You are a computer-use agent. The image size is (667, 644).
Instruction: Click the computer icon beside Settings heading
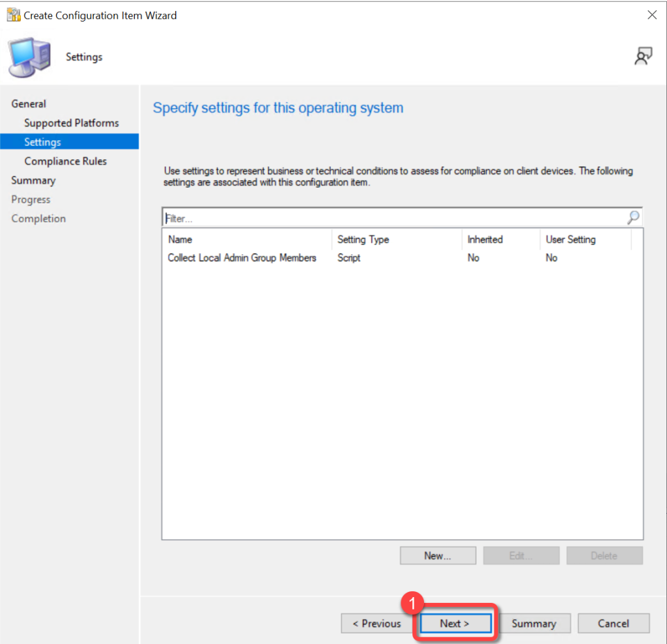pos(28,57)
